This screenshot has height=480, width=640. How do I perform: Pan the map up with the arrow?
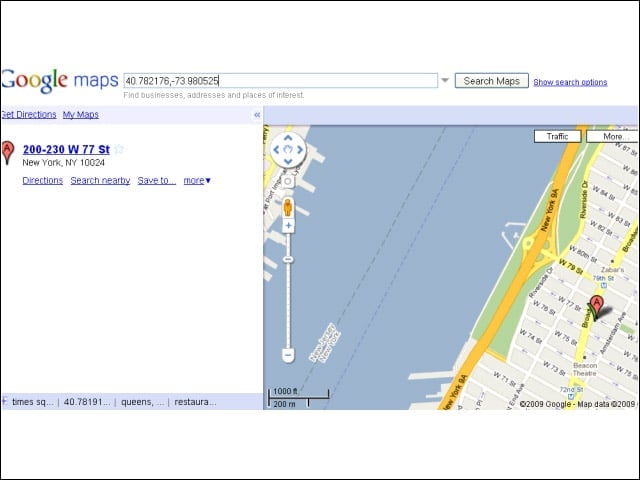pos(288,138)
